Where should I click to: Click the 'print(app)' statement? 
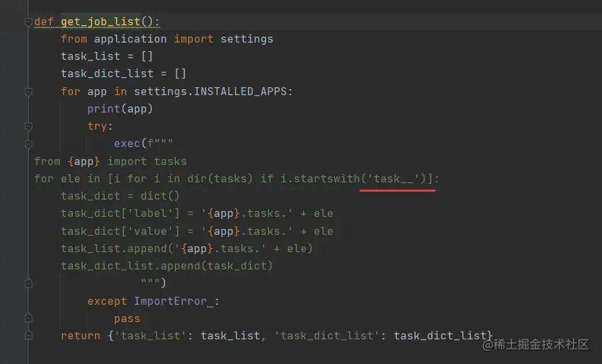[120, 109]
